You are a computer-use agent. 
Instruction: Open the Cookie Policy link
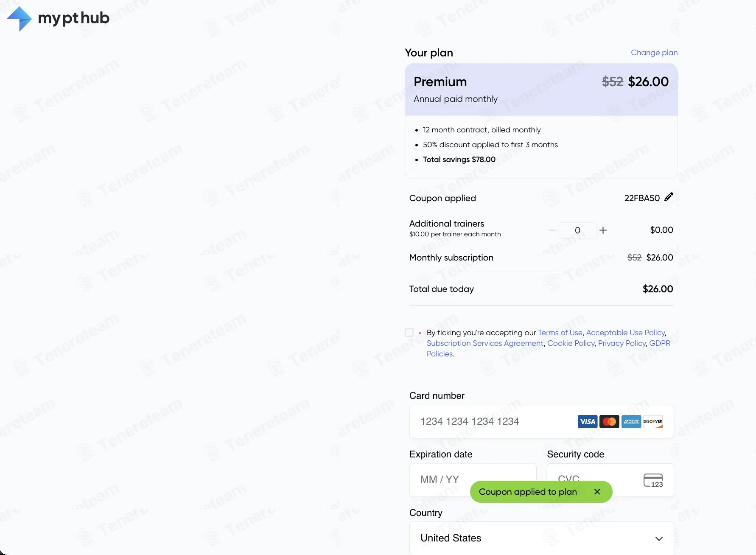click(571, 343)
